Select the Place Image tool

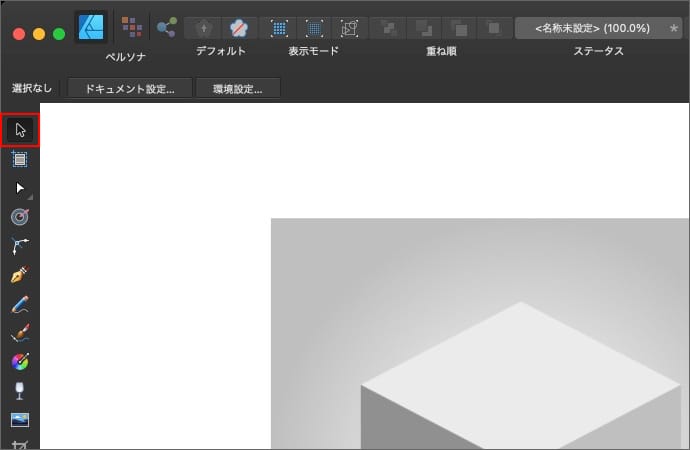(20, 420)
